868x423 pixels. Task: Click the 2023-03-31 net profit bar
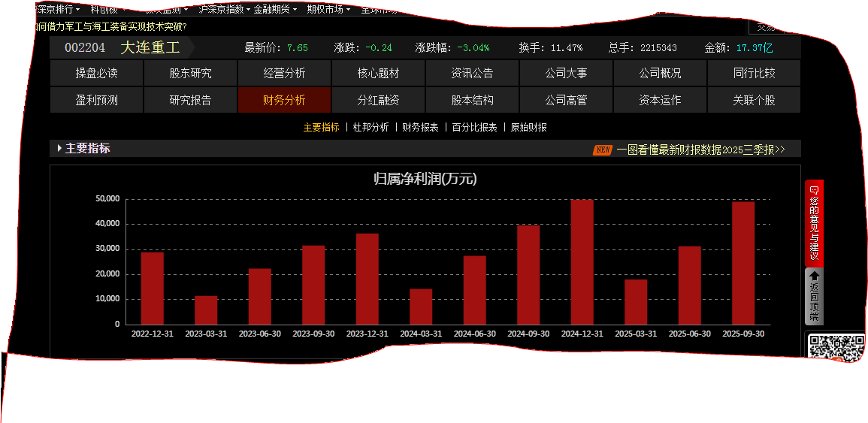(206, 310)
